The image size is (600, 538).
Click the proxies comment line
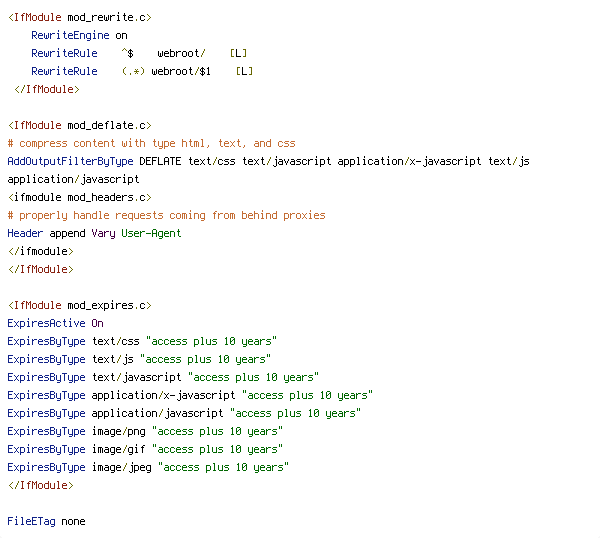point(166,215)
